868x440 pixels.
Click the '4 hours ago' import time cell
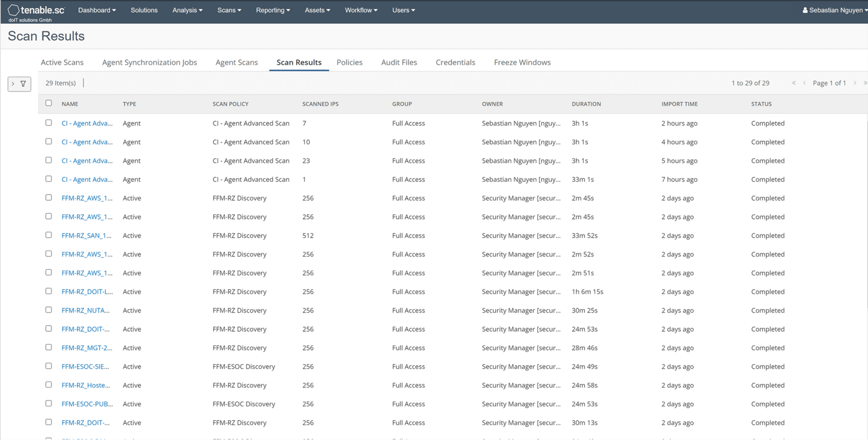point(679,142)
